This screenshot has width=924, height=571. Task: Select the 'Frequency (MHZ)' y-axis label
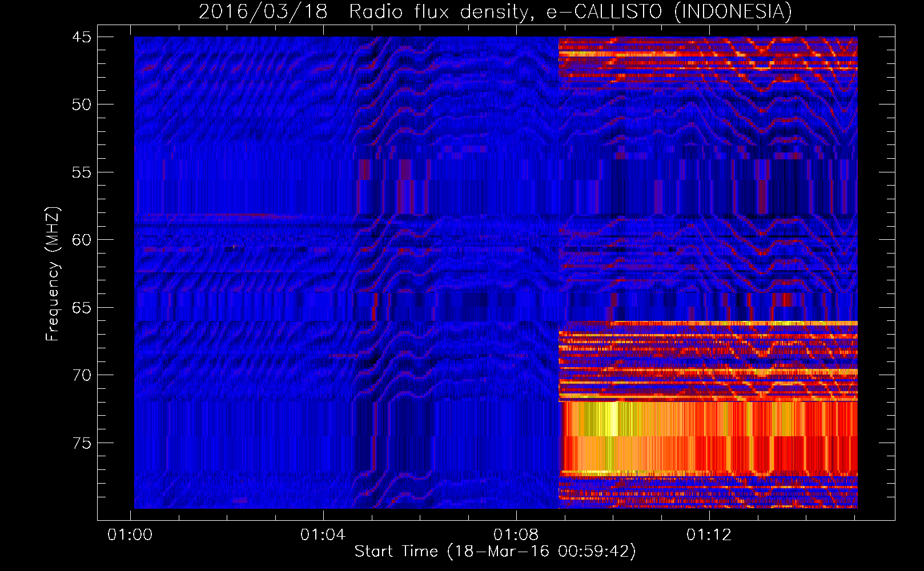[x=53, y=274]
